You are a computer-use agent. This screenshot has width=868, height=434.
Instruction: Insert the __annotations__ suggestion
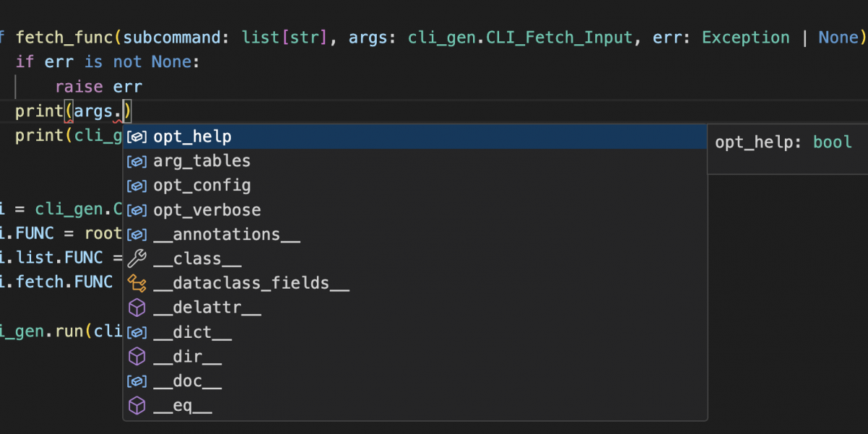(x=226, y=235)
